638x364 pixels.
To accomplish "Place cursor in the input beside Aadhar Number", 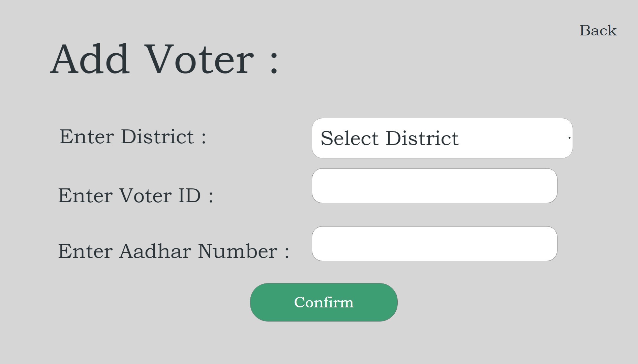I will click(x=434, y=244).
